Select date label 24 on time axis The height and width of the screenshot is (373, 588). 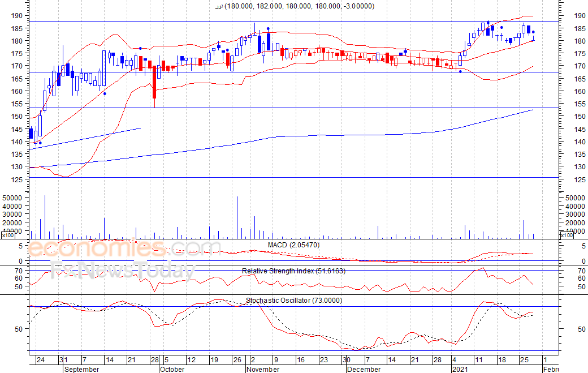click(41, 360)
